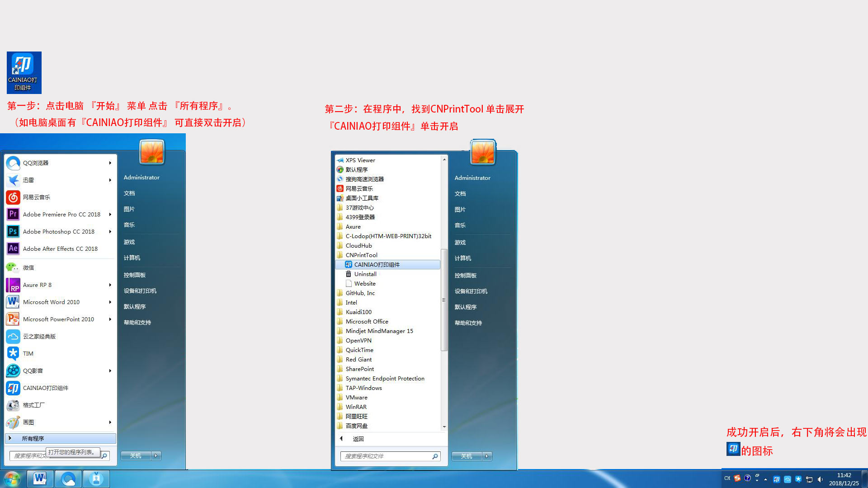The width and height of the screenshot is (868, 488).
Task: Open TIM from start menu list
Action: [28, 354]
